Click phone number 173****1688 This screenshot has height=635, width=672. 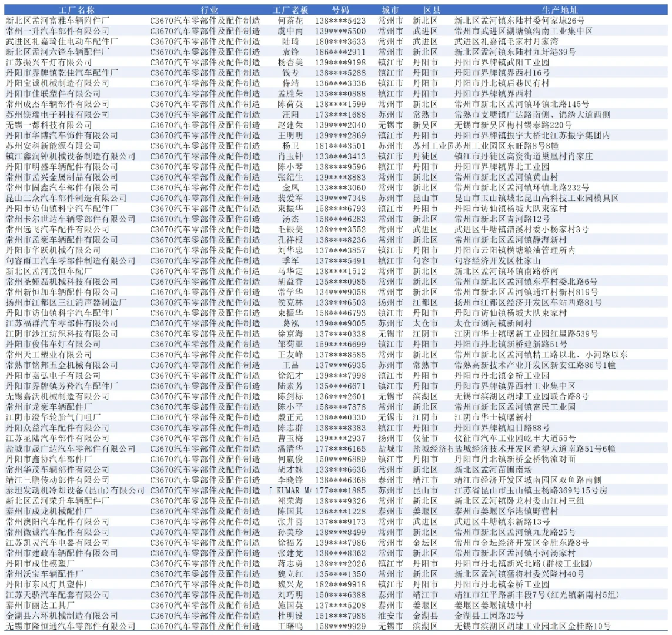click(340, 115)
